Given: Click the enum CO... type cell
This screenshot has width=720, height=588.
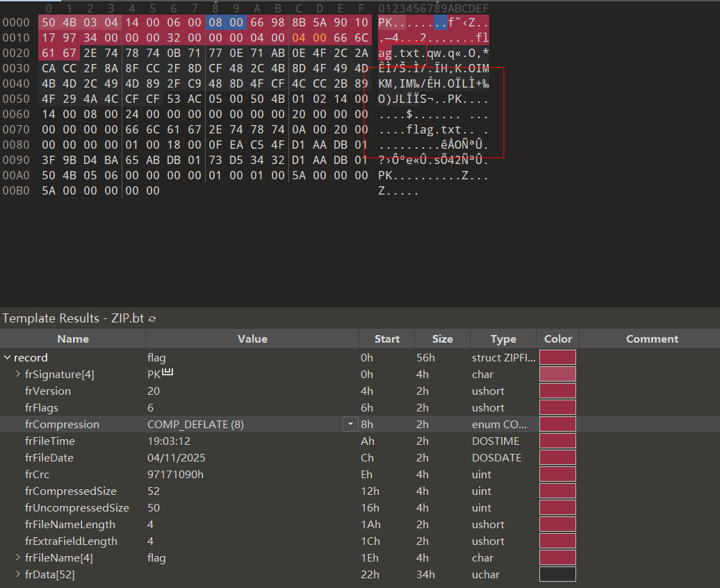Looking at the screenshot, I should 499,424.
